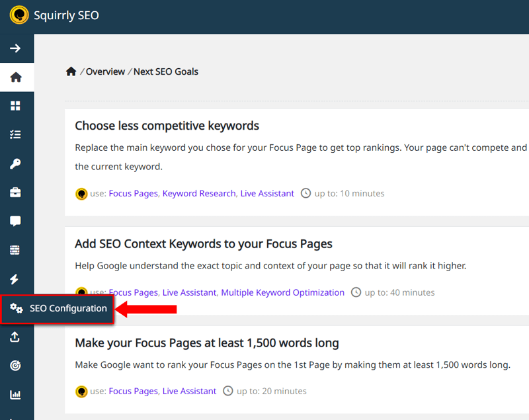Open the upload icon in the sidebar
529x420 pixels.
tap(15, 337)
